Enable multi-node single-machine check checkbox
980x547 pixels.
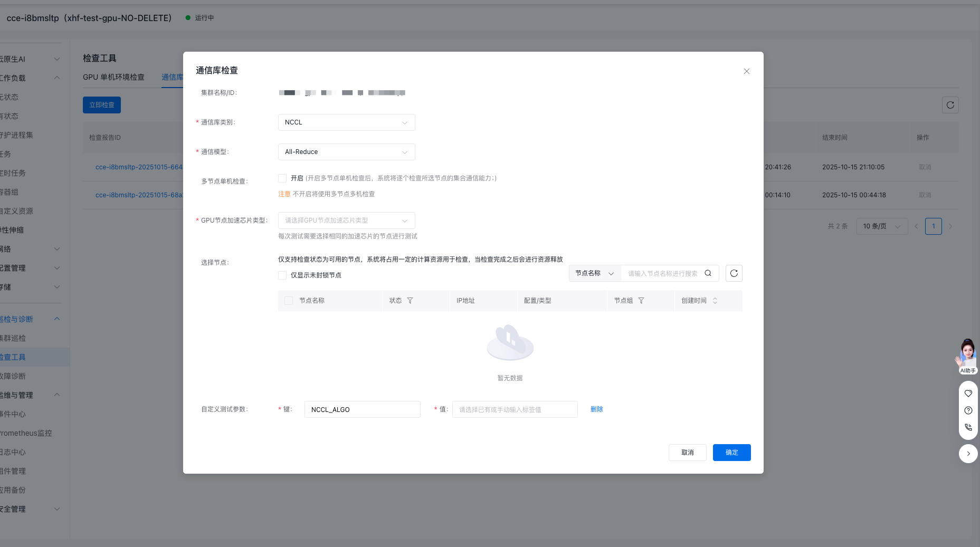282,178
